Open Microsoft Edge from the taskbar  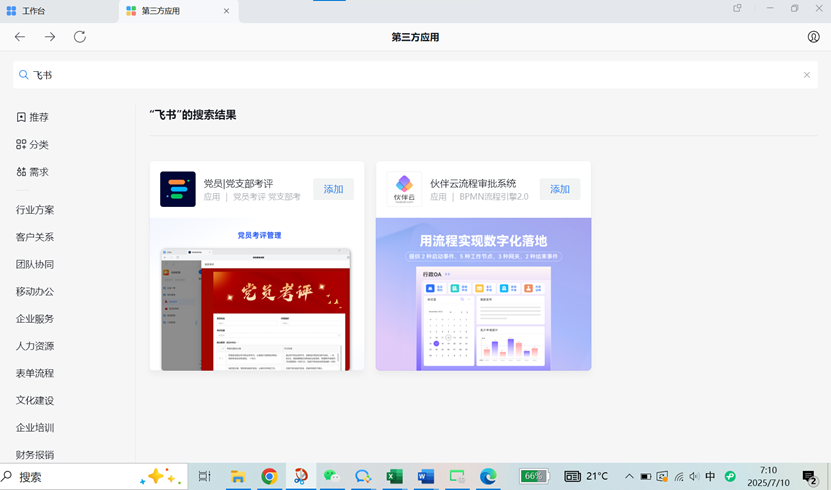coord(488,477)
